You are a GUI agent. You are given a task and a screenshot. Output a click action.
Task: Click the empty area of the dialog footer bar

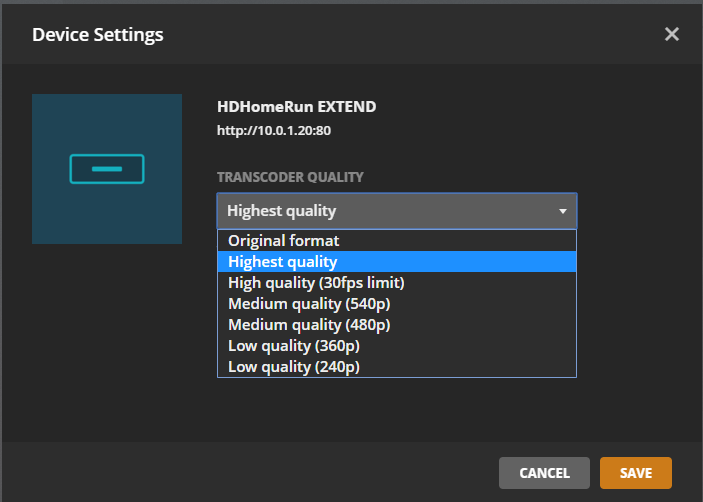(x=250, y=472)
